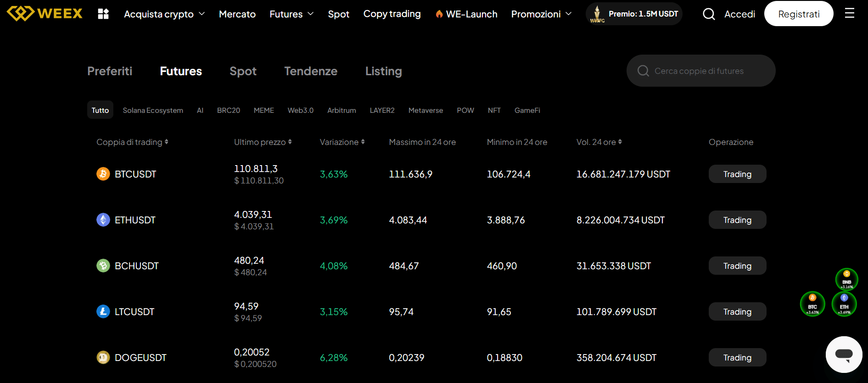Screen dimensions: 868x383
Task: Click the BTCUSDT pair name
Action: [x=135, y=174]
